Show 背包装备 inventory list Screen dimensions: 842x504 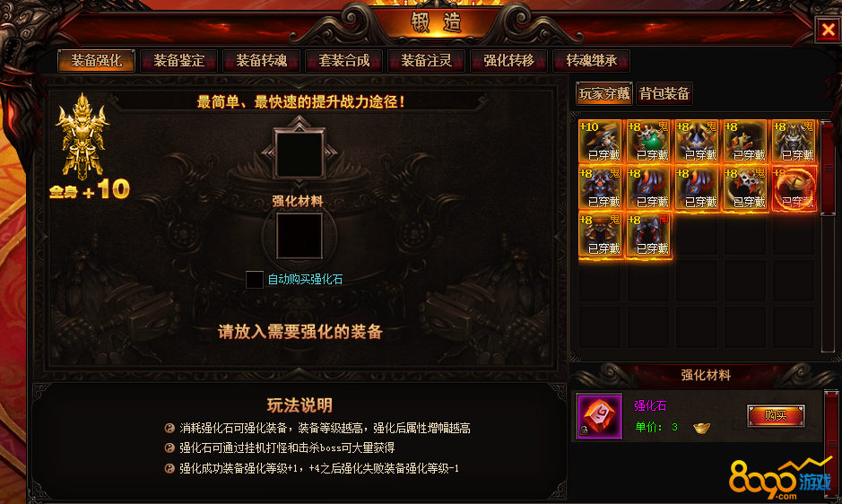[664, 93]
